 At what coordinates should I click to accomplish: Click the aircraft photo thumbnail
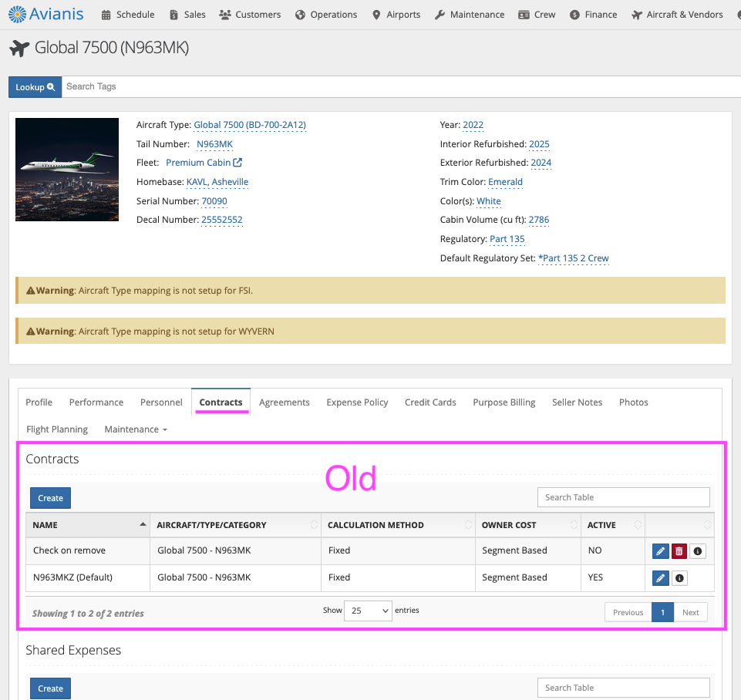coord(67,170)
